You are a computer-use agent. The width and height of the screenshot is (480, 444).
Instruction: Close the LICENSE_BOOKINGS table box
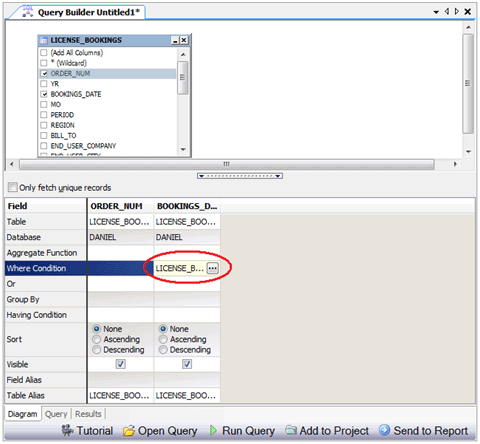184,40
